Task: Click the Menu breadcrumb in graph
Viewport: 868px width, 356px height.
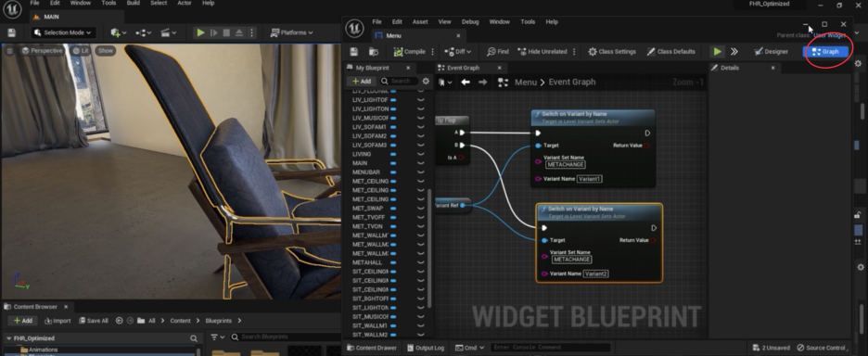Action: point(525,82)
